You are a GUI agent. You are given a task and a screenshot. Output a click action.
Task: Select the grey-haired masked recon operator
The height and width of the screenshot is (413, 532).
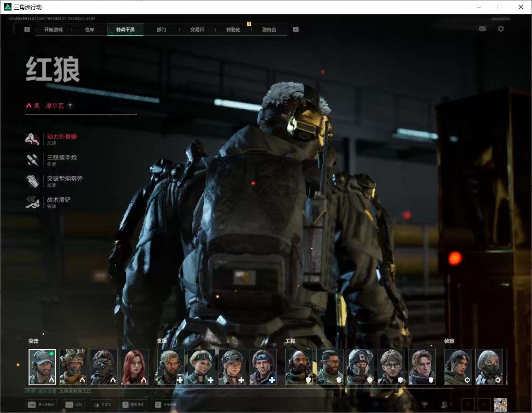tap(489, 367)
